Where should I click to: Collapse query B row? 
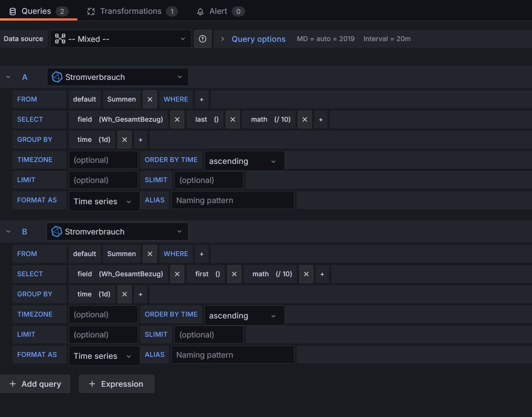(8, 231)
